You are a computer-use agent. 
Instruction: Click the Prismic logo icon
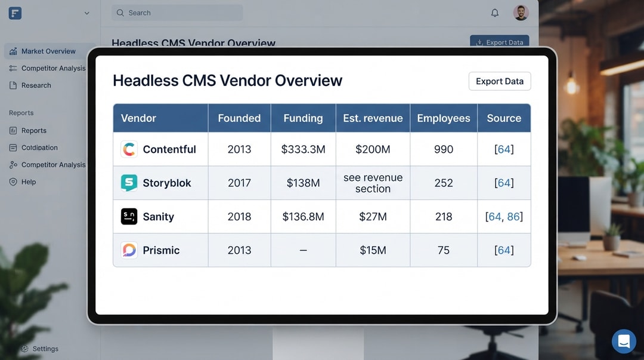(129, 250)
